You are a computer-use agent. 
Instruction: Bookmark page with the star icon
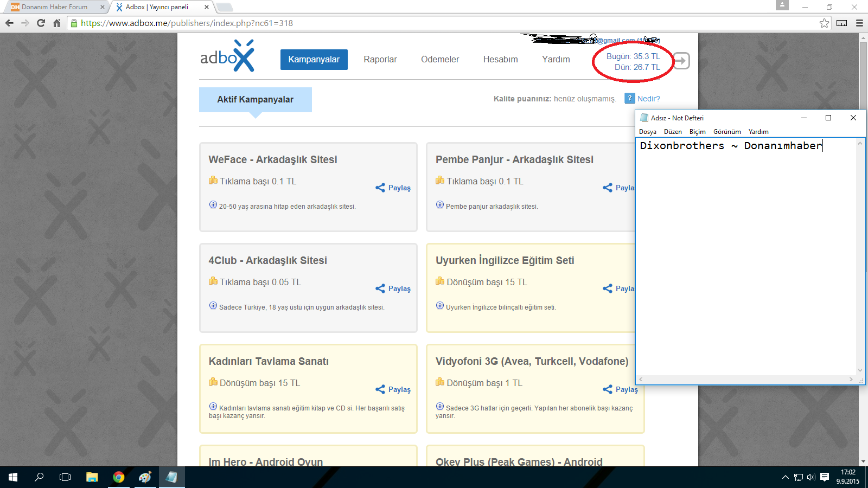point(824,23)
